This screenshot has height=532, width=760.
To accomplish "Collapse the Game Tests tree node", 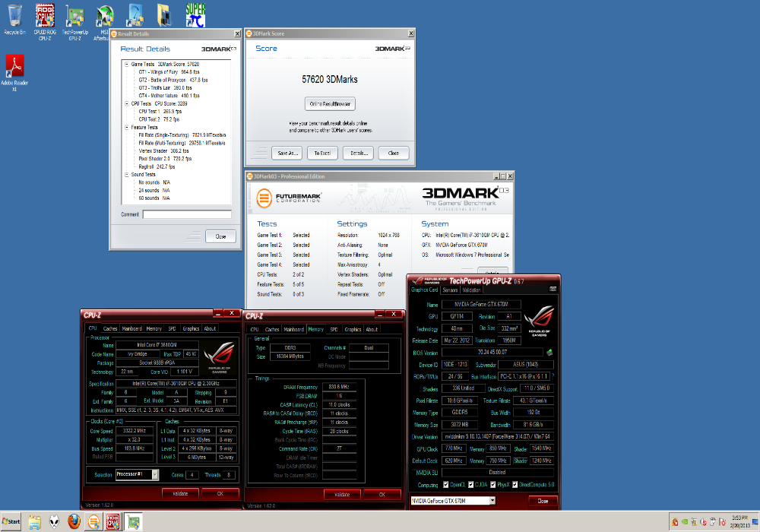I will pos(126,64).
